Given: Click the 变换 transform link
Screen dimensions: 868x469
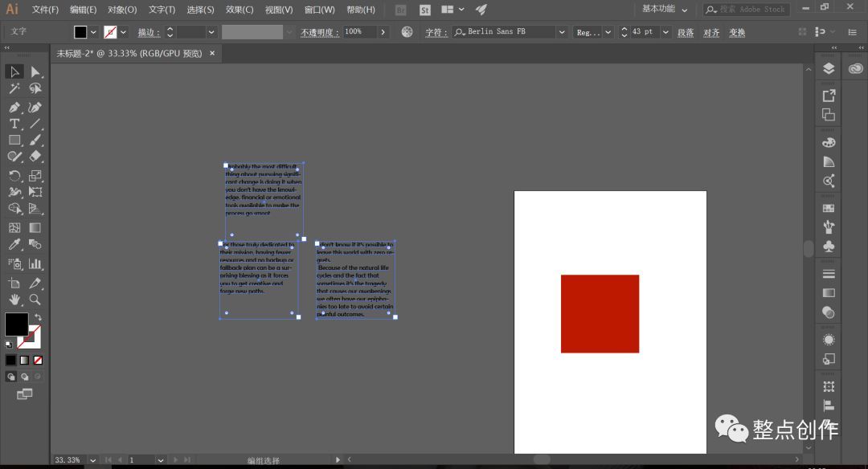Looking at the screenshot, I should click(x=737, y=33).
